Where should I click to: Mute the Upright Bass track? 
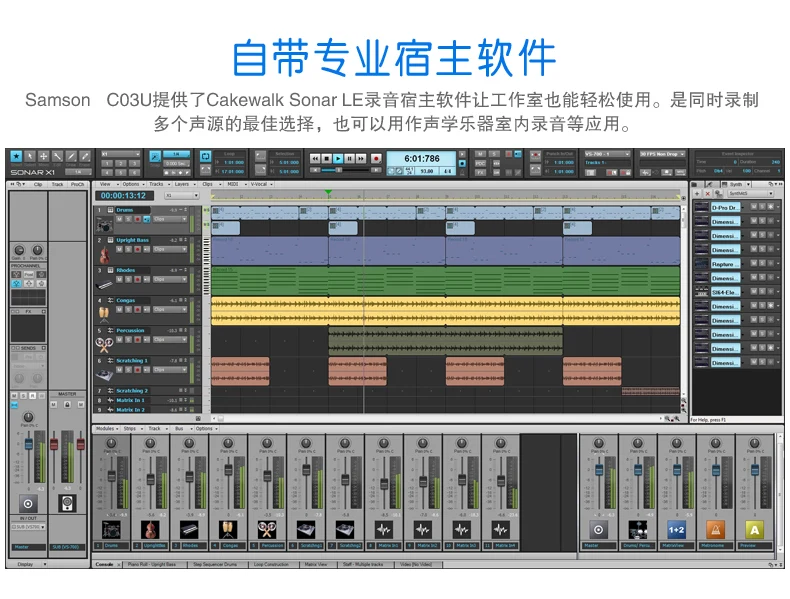[119, 249]
